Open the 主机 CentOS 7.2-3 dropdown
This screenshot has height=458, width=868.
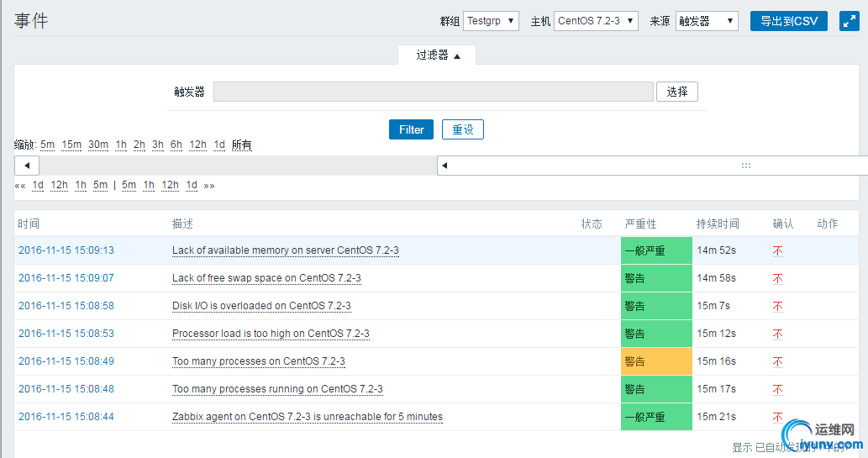click(596, 21)
